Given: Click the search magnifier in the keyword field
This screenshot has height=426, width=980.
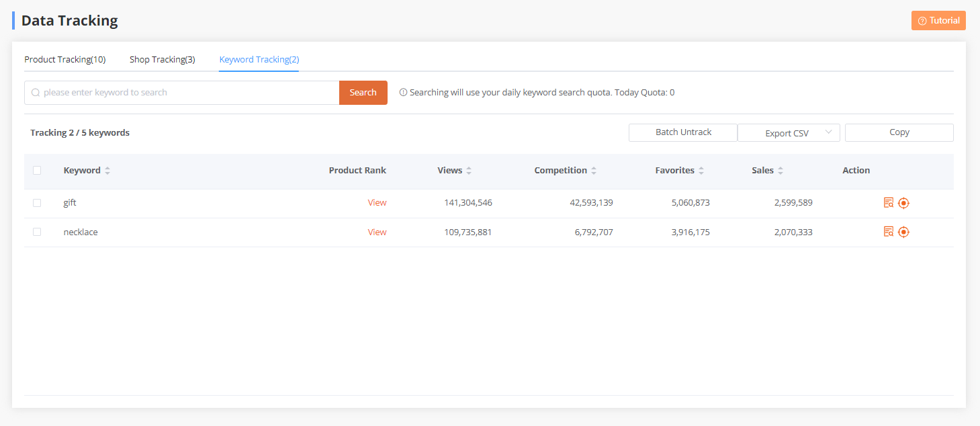Looking at the screenshot, I should (34, 92).
